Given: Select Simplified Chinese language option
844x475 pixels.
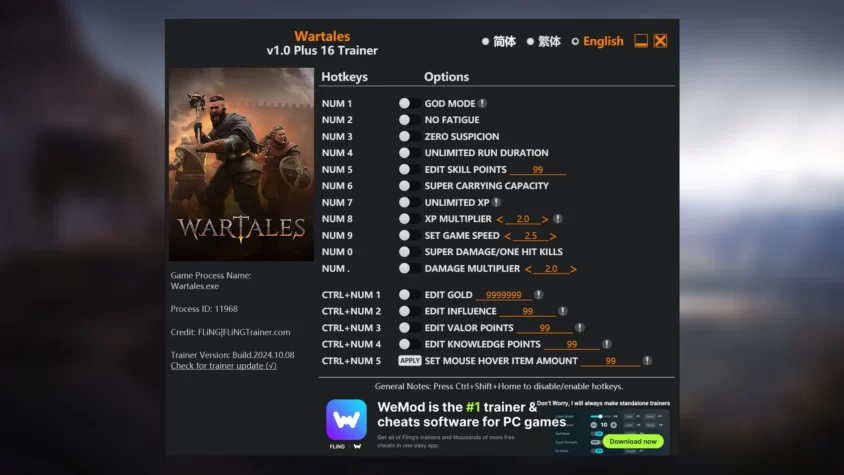Looking at the screenshot, I should click(x=499, y=41).
